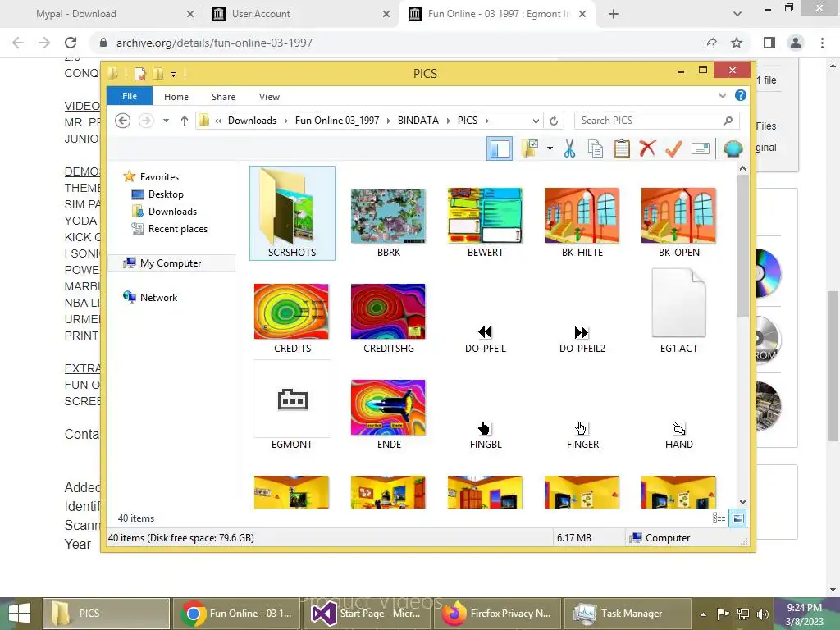Click the Rename label icon in toolbar
This screenshot has height=630, width=840.
pyautogui.click(x=701, y=148)
